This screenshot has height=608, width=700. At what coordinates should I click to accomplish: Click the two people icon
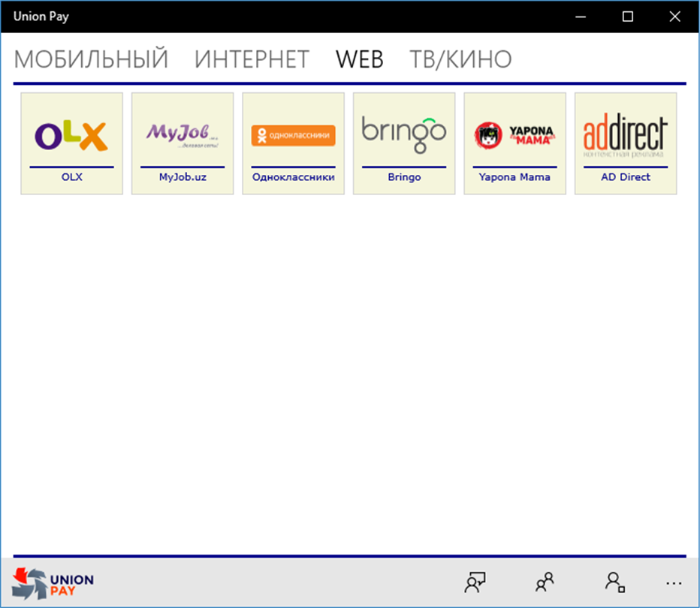pyautogui.click(x=545, y=582)
